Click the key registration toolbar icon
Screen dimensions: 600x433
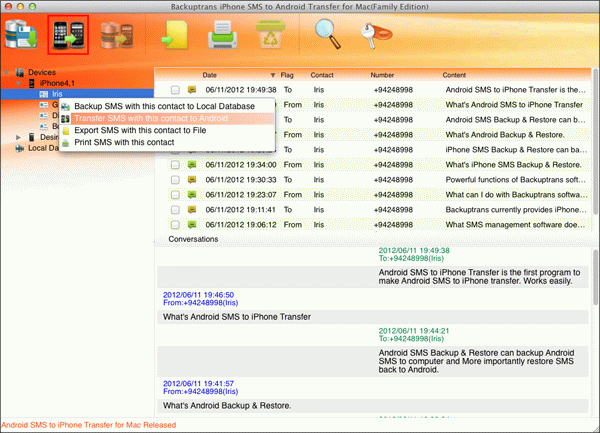coord(376,35)
